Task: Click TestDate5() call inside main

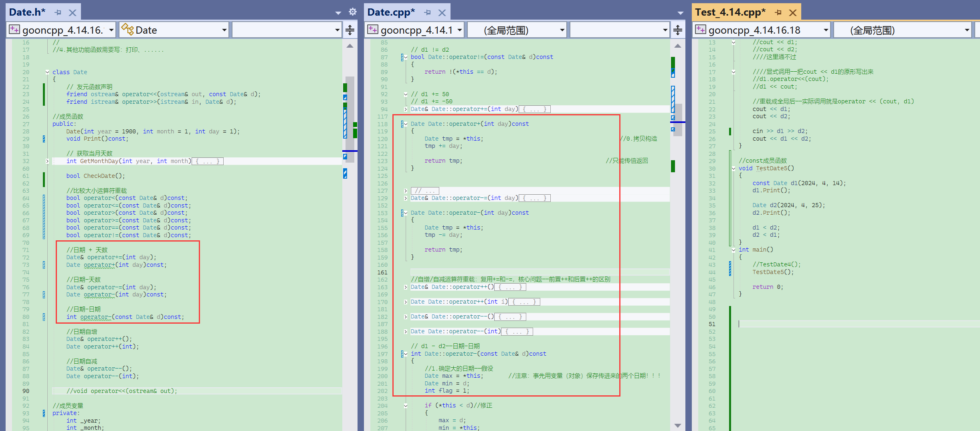Action: pos(773,272)
